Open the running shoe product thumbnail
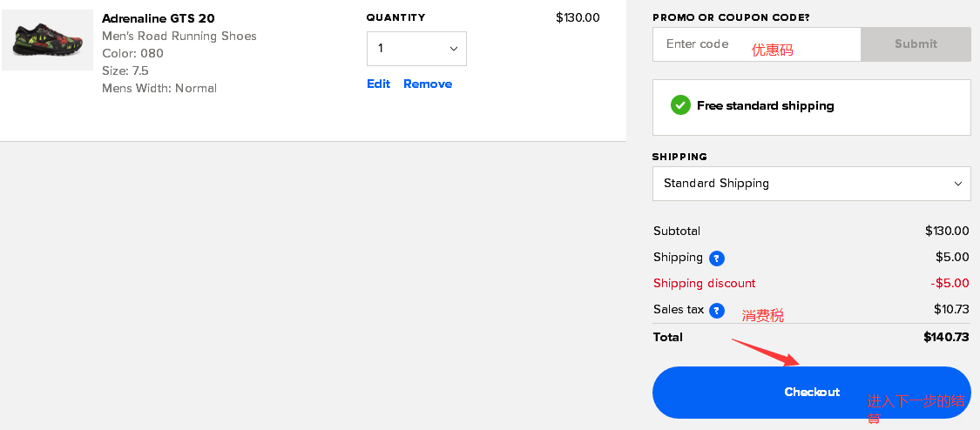 click(x=48, y=40)
